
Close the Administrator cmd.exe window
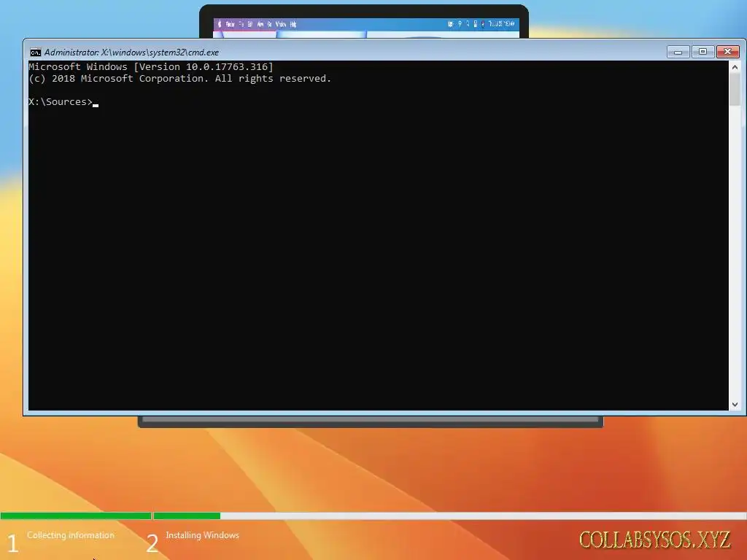click(x=728, y=52)
